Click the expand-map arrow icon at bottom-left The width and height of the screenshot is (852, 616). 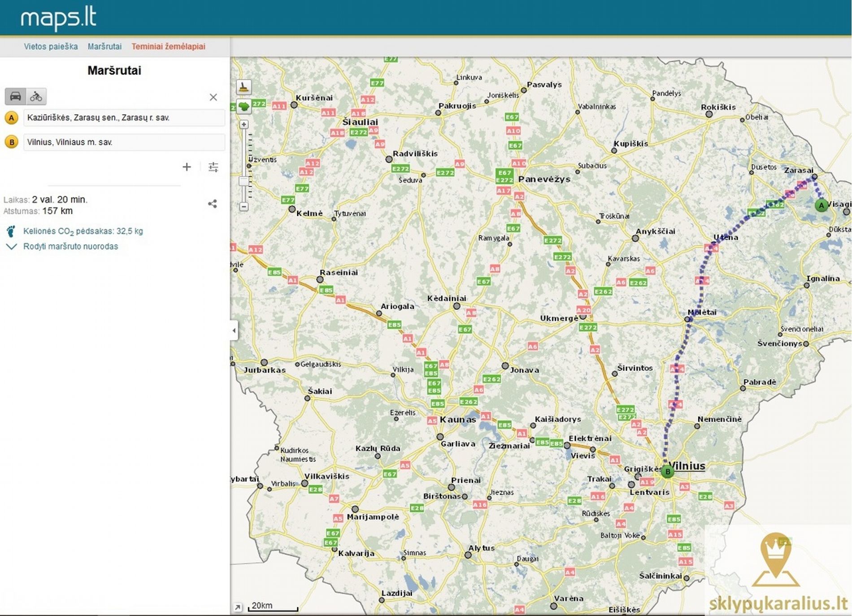point(238,607)
